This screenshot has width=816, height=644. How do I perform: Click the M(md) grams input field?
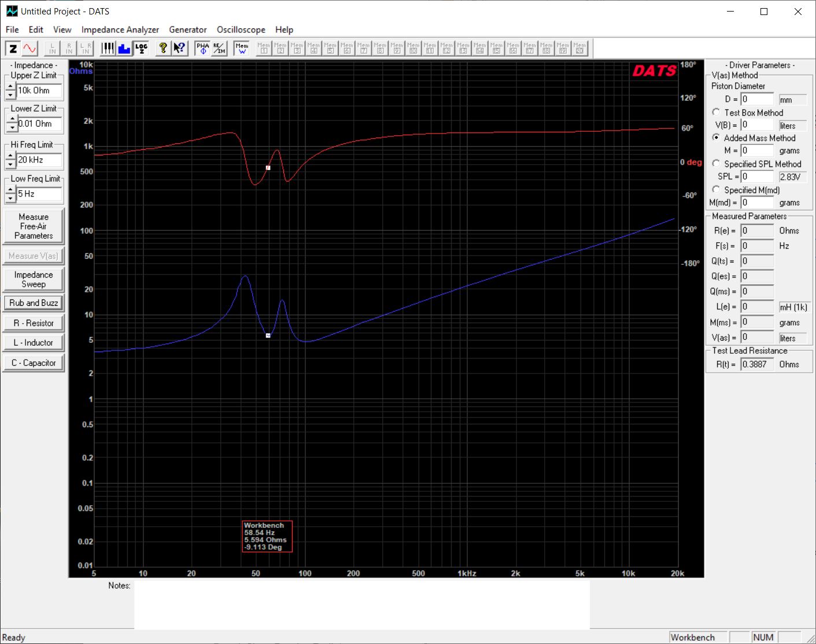(x=758, y=202)
